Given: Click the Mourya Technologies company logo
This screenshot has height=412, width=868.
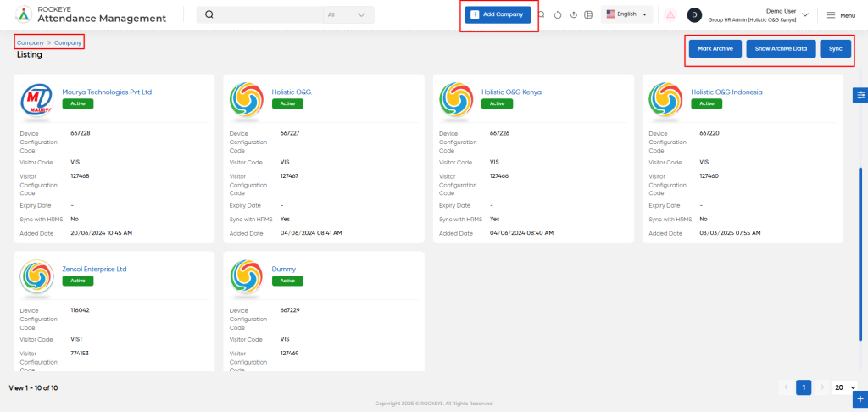Looking at the screenshot, I should (36, 99).
